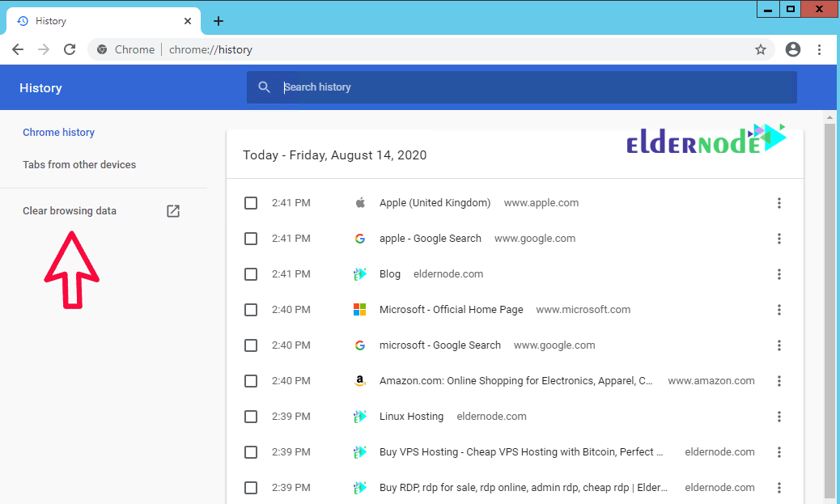Viewport: 840px width, 504px height.
Task: Open more actions for Buy RDP entry
Action: pos(779,488)
